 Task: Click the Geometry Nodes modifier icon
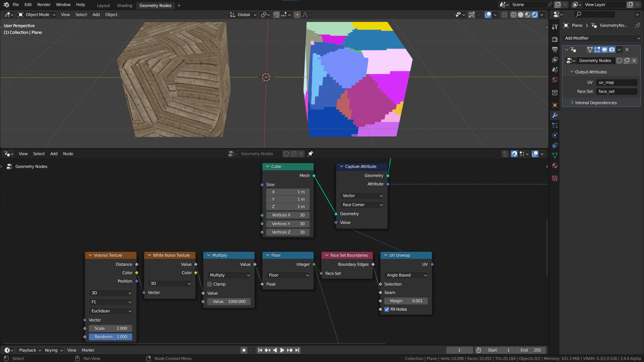pyautogui.click(x=571, y=60)
